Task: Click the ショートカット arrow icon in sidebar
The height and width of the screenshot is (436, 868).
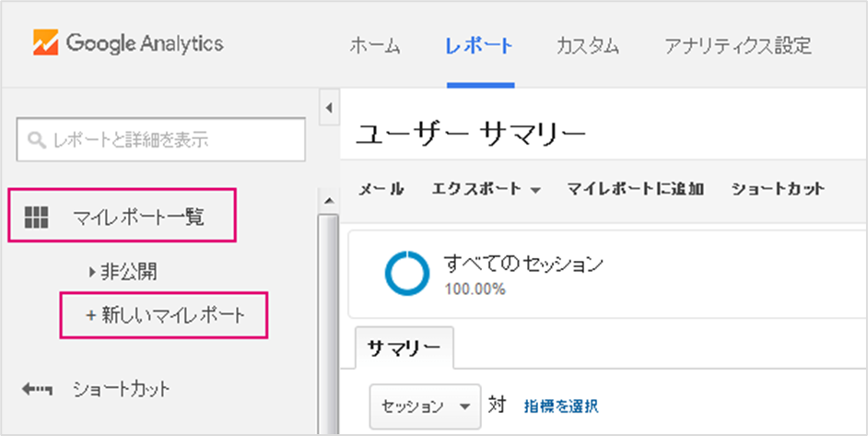Action: coord(37,390)
